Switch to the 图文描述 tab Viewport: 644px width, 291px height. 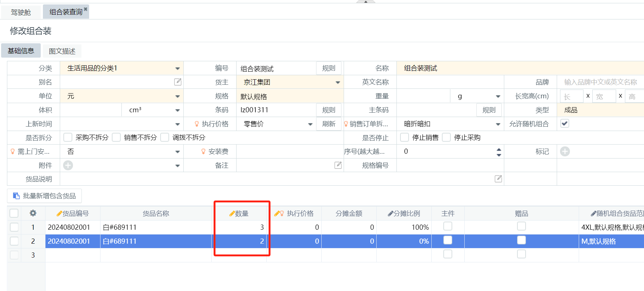click(x=62, y=51)
